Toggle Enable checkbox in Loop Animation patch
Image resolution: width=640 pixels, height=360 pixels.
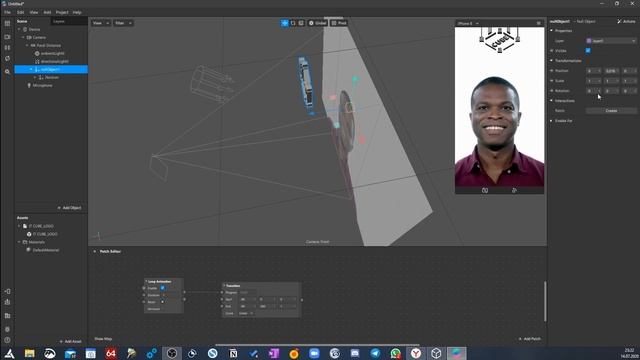pyautogui.click(x=162, y=288)
